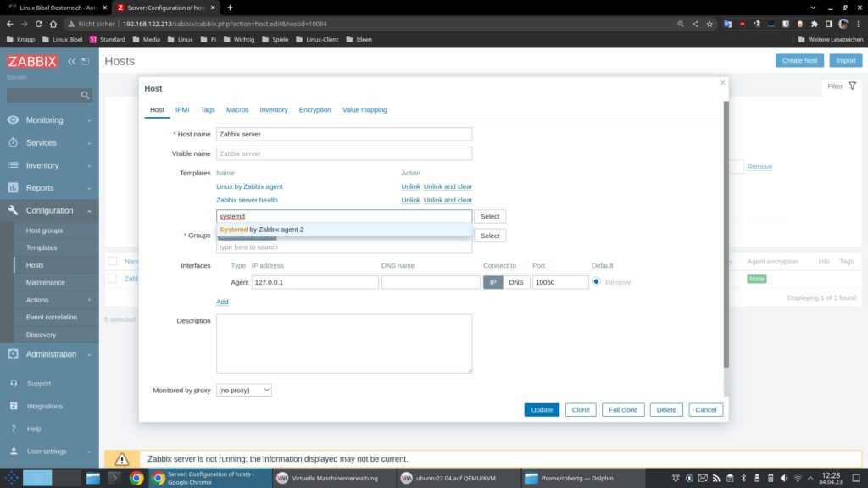
Task: Click the Update button
Action: pos(542,410)
